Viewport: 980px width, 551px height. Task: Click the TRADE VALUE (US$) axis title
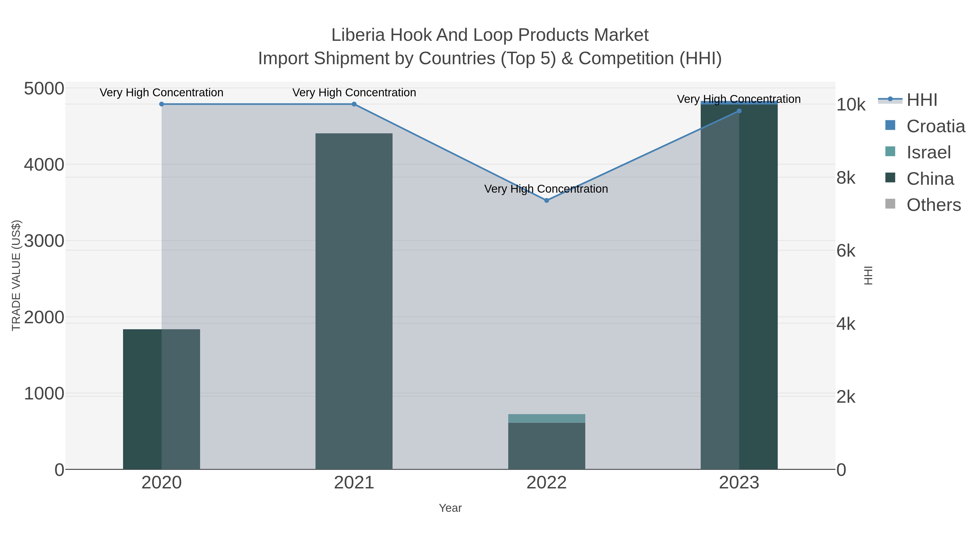(x=16, y=275)
